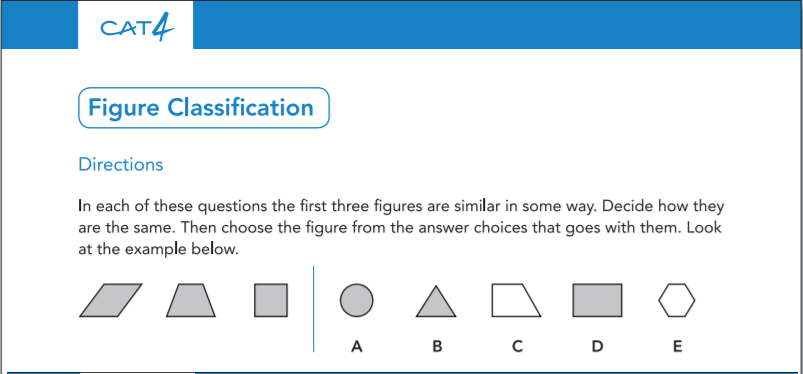Click the blue header banner
This screenshot has width=803, height=374.
point(498,25)
